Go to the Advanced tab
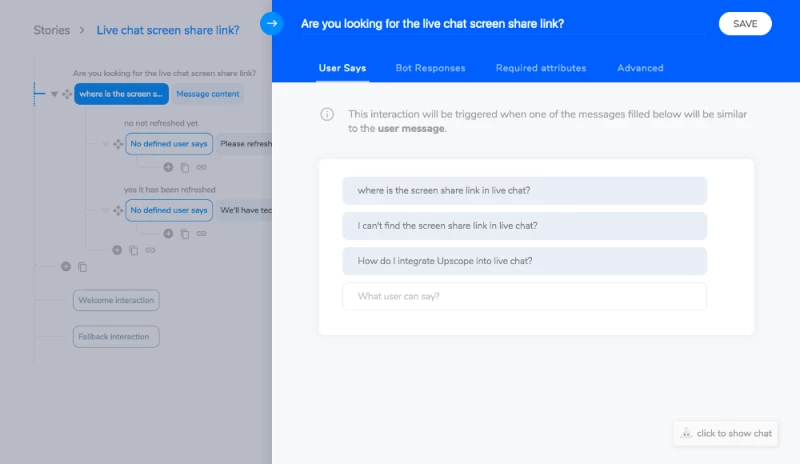This screenshot has width=800, height=464. pos(640,68)
